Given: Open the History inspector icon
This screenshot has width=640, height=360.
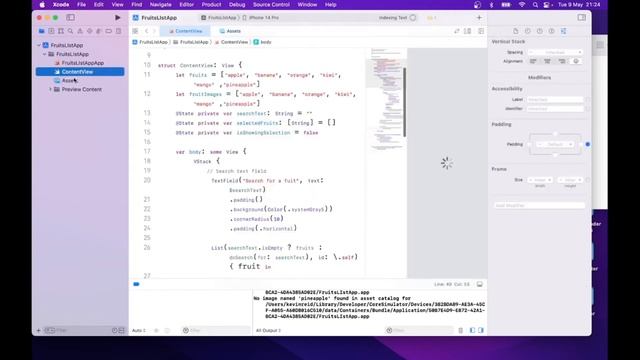Looking at the screenshot, I should click(x=528, y=31).
